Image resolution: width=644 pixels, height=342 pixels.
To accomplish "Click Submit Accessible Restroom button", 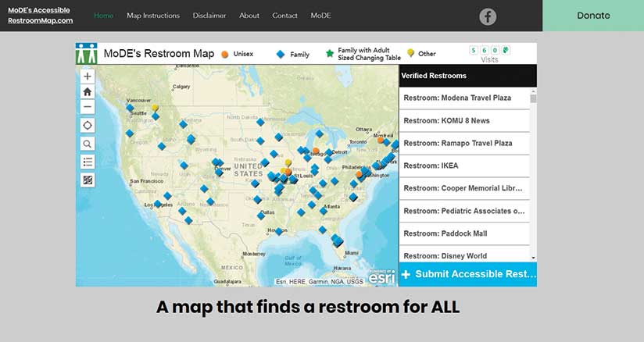I will [468, 274].
